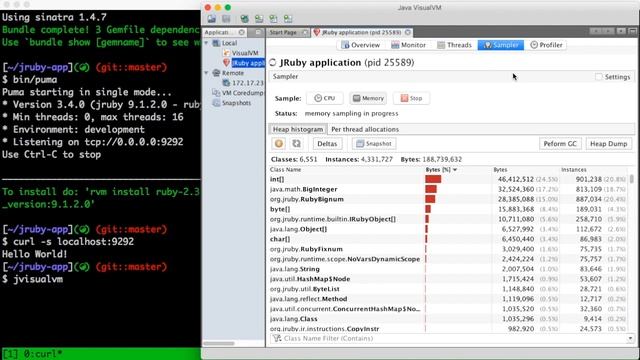Open the Threads tab
Viewport: 640px width, 360px height.
click(x=454, y=45)
